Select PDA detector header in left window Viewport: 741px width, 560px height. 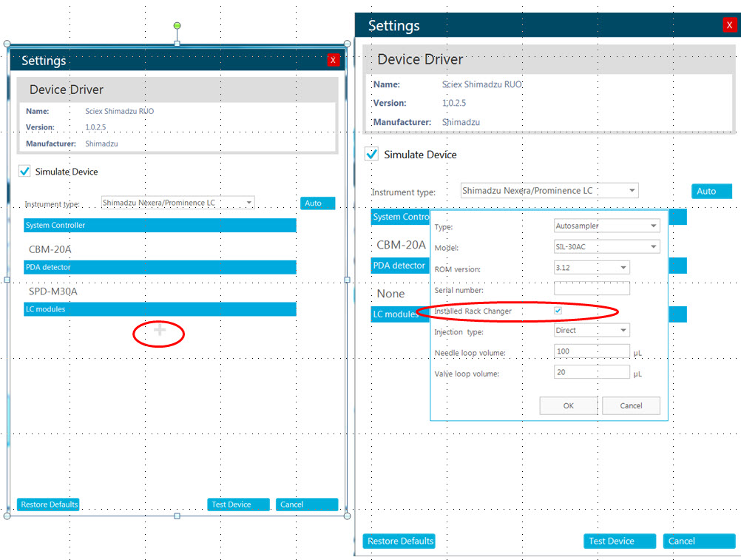tap(160, 267)
